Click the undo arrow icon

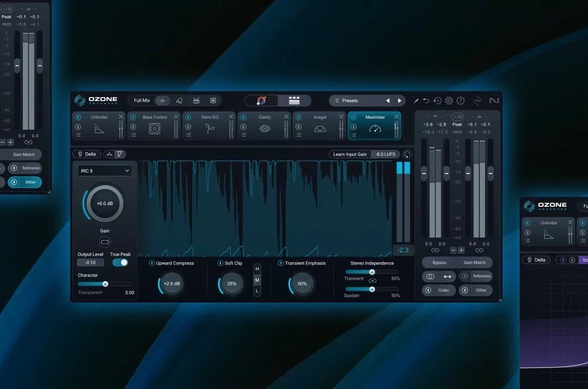coord(427,100)
